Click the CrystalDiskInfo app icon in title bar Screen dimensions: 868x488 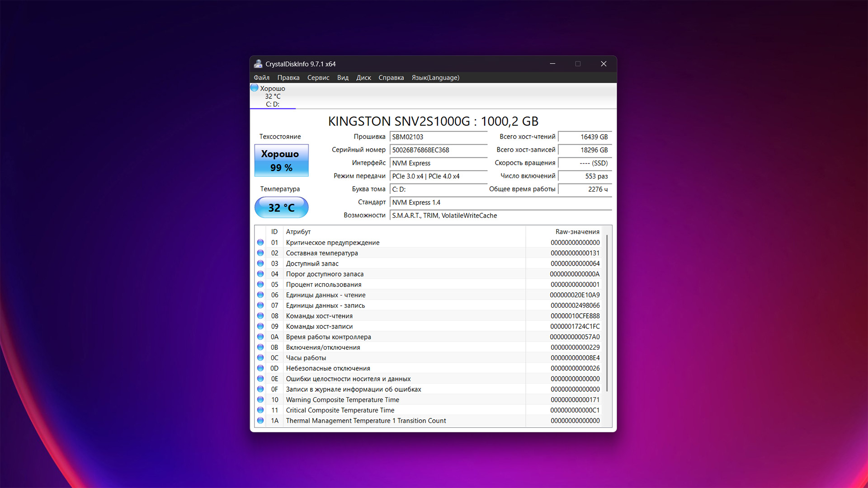click(x=258, y=64)
